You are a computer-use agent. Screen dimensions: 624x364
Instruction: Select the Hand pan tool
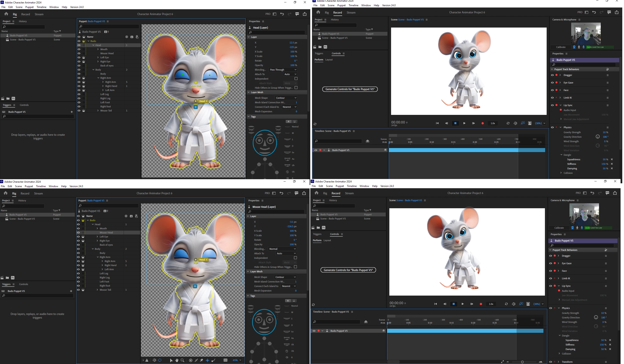click(x=177, y=360)
